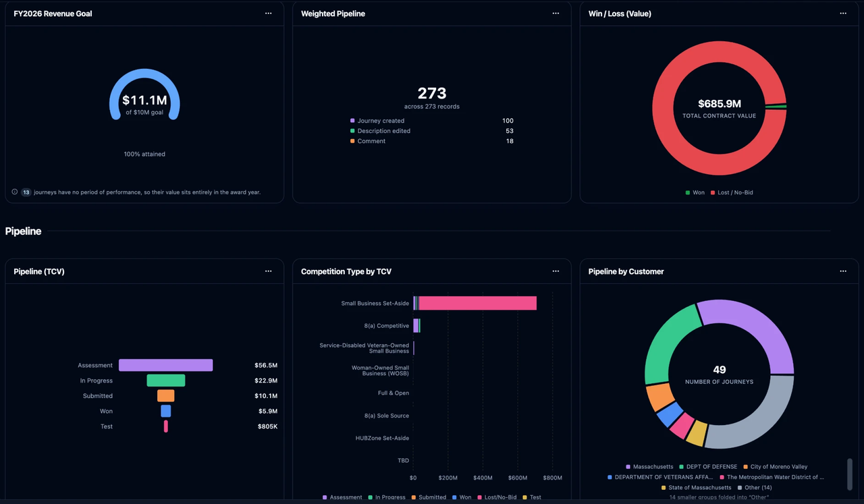The width and height of the screenshot is (864, 504).
Task: Toggle Comment legend entry
Action: (x=368, y=141)
